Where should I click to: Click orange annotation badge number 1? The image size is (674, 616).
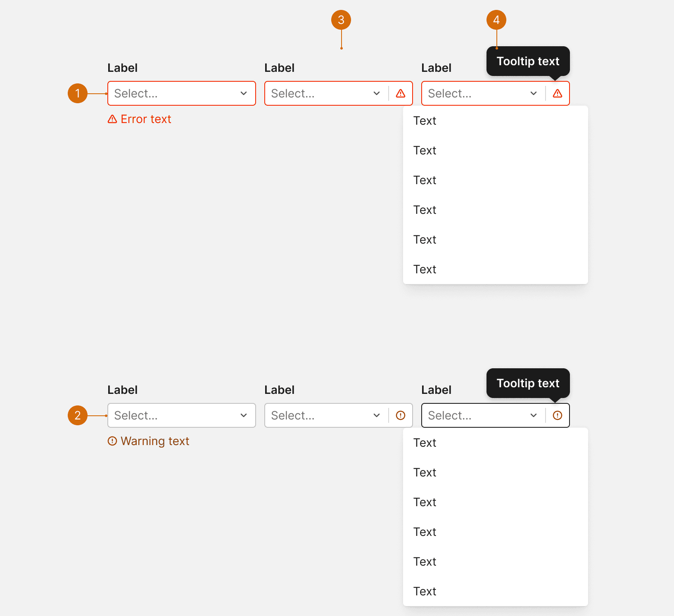tap(78, 93)
